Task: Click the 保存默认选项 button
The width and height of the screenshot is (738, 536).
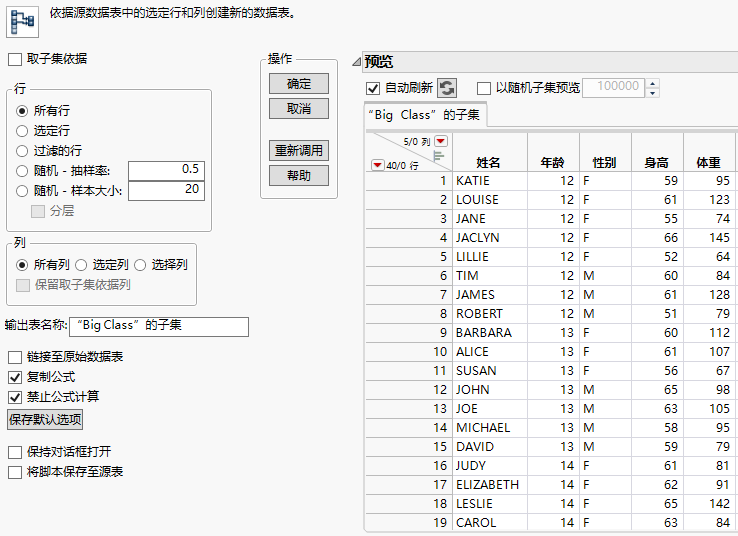Action: [44, 419]
